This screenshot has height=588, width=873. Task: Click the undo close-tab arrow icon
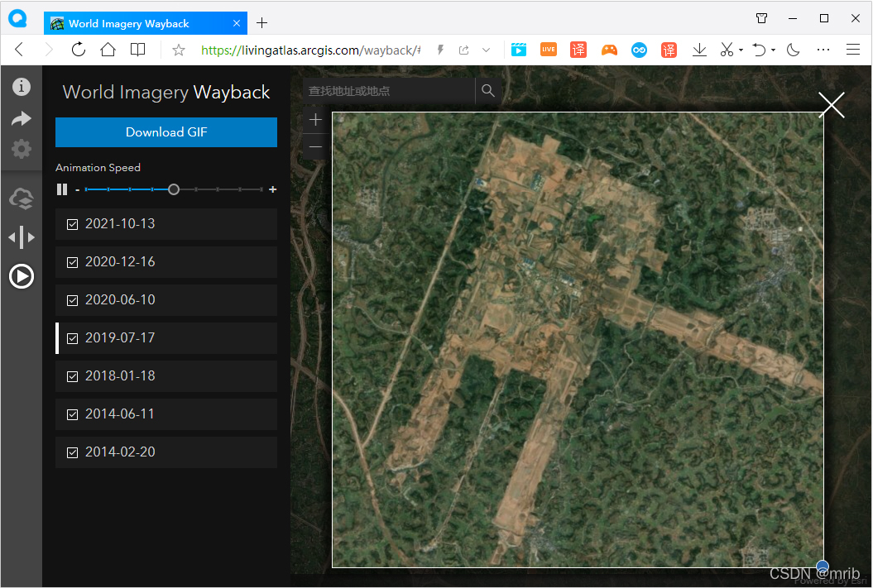tap(759, 50)
